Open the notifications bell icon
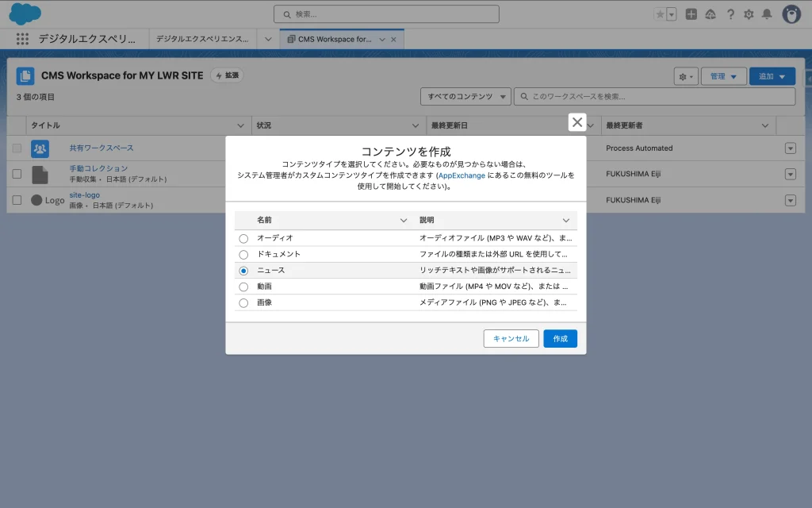This screenshot has height=508, width=812. pos(767,14)
